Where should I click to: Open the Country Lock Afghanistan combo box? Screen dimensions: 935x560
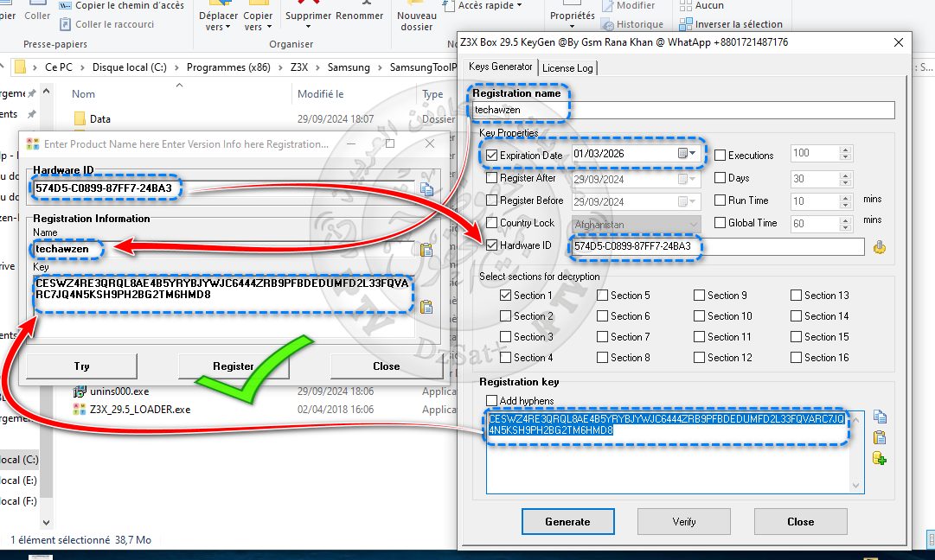pyautogui.click(x=636, y=225)
